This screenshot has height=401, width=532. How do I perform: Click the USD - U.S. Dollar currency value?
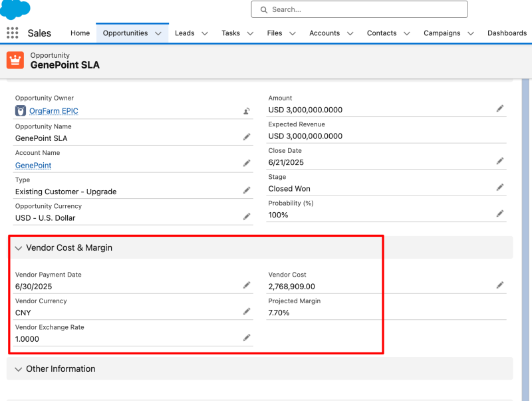tap(45, 218)
